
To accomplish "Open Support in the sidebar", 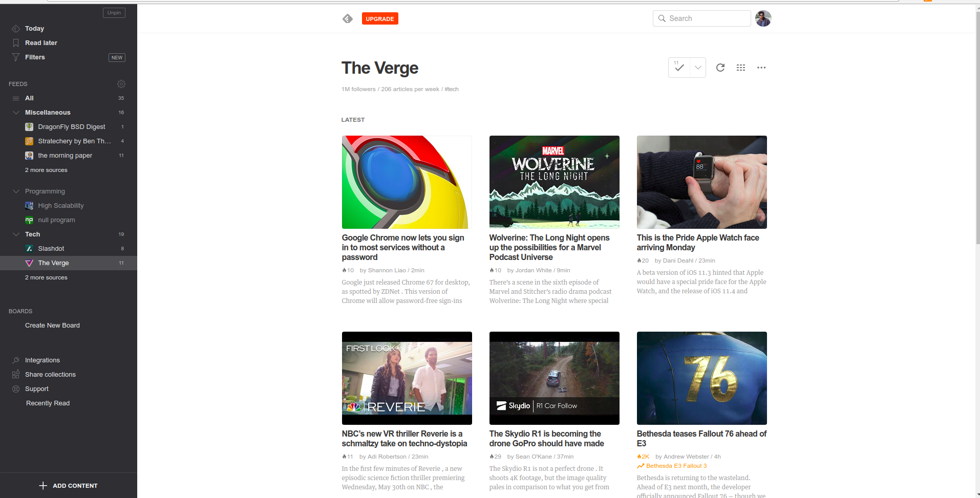I will (37, 389).
